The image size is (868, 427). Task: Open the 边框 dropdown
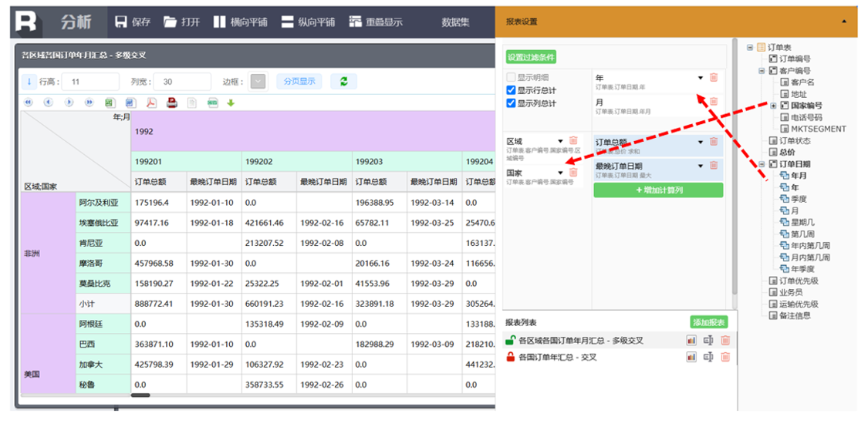(x=258, y=82)
